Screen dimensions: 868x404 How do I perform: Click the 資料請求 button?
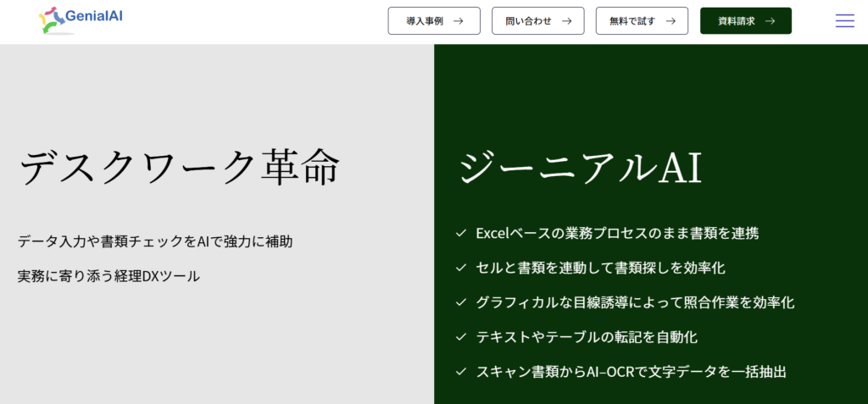click(x=746, y=21)
